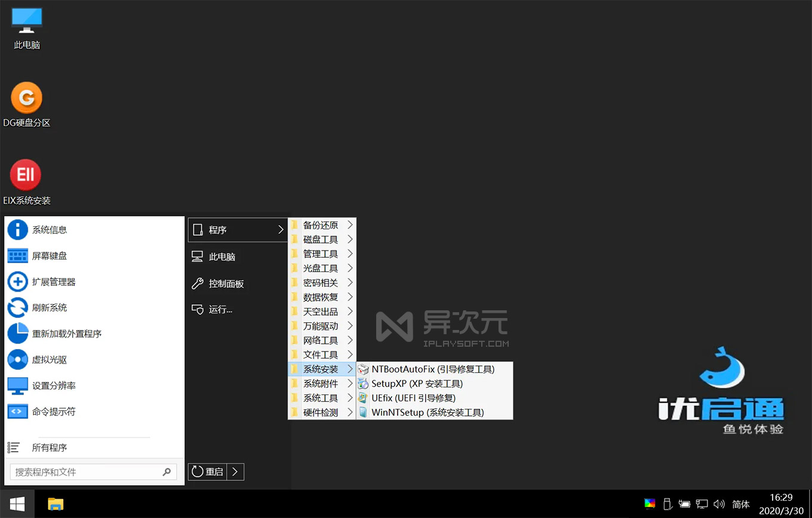Click the 重启 restart button

(207, 471)
